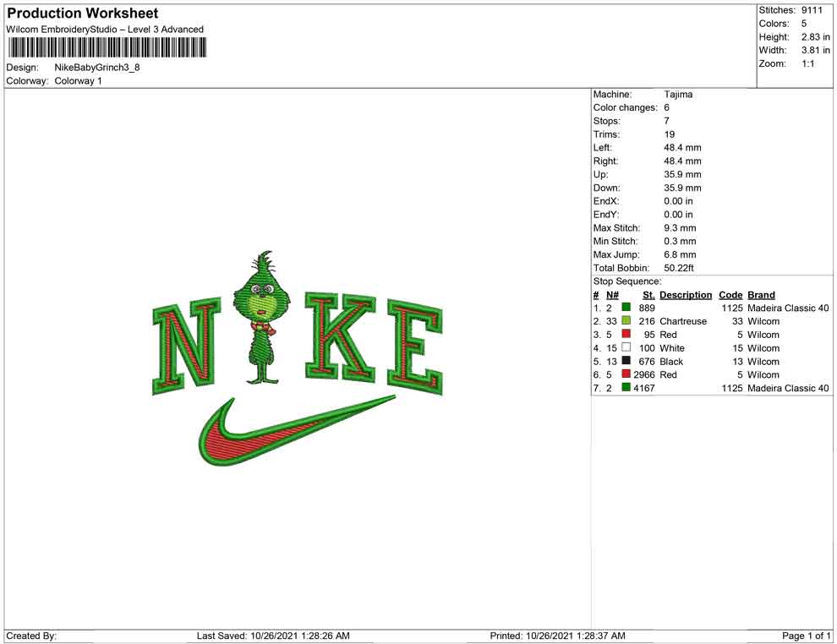Click the Stitches value '9111'
Screen dimensions: 837x644
812,10
